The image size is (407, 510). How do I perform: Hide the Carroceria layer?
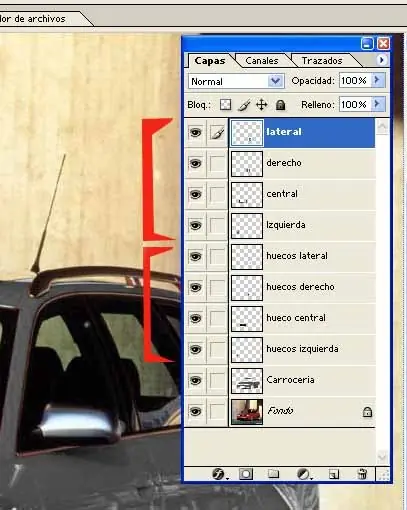(x=195, y=380)
